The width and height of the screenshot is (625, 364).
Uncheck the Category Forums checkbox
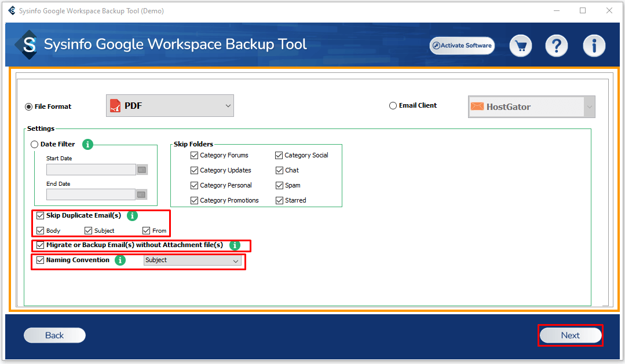(195, 155)
